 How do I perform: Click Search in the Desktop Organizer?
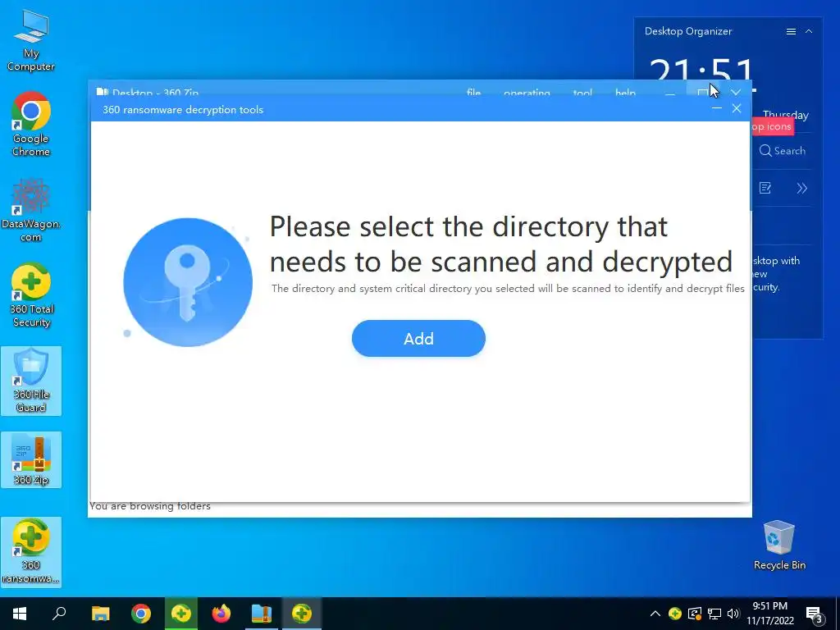coord(782,151)
